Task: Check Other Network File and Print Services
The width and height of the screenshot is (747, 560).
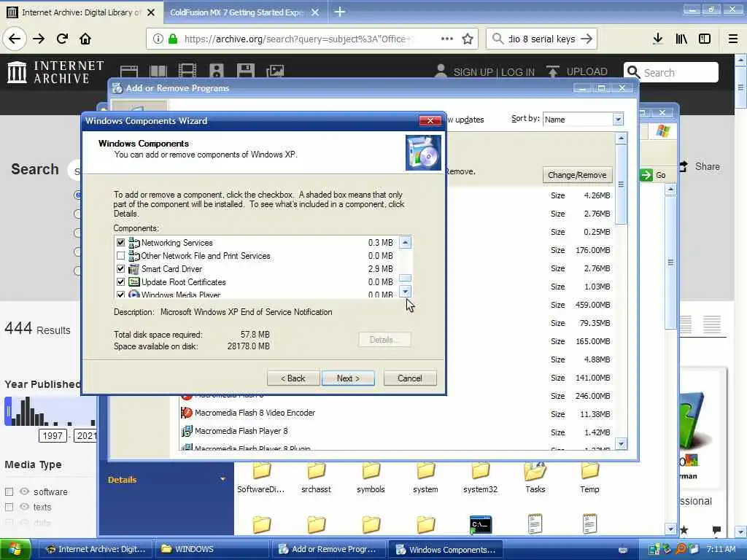Action: pos(120,256)
